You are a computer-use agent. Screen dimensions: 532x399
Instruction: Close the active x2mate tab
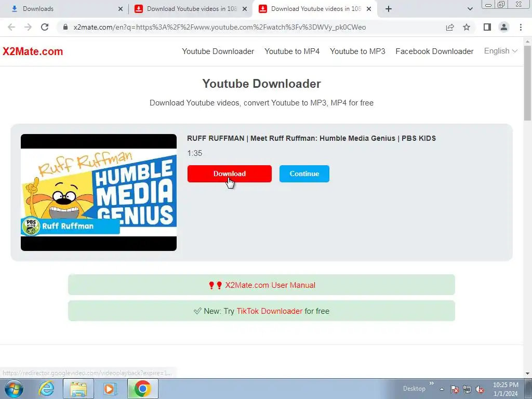[369, 9]
